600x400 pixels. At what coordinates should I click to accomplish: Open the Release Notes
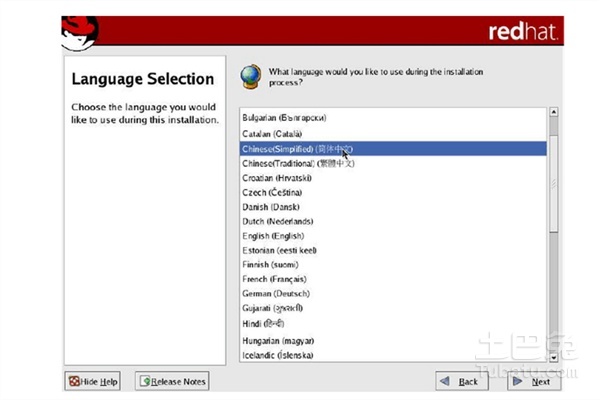pos(172,381)
